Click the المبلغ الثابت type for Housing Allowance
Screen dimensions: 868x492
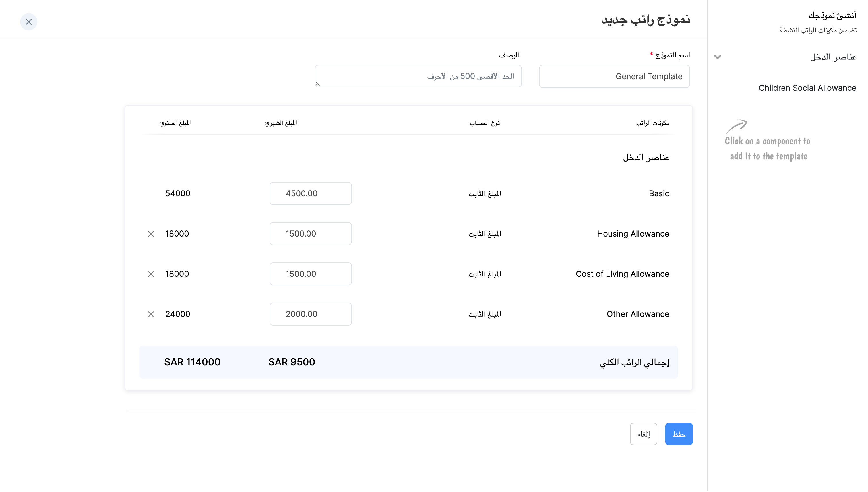(x=485, y=233)
